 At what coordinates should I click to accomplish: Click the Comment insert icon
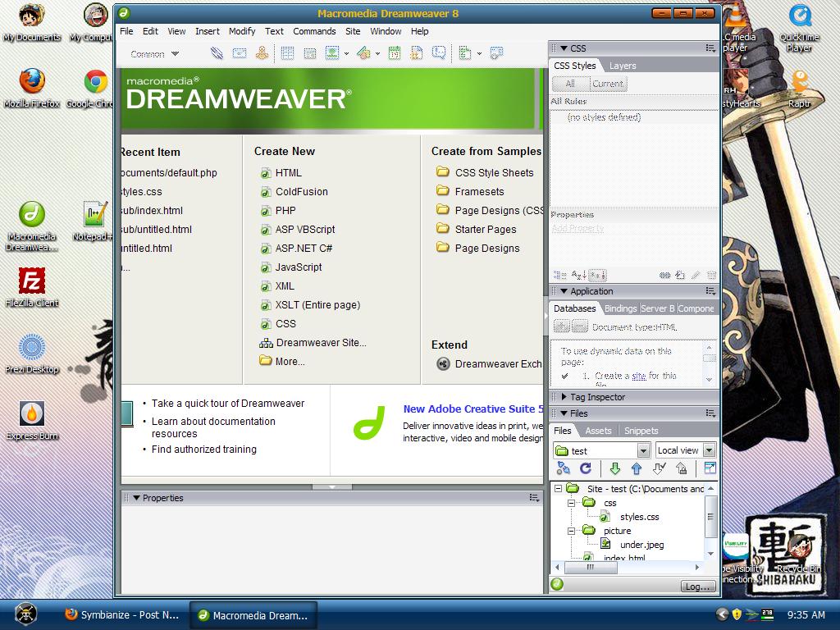(x=439, y=53)
